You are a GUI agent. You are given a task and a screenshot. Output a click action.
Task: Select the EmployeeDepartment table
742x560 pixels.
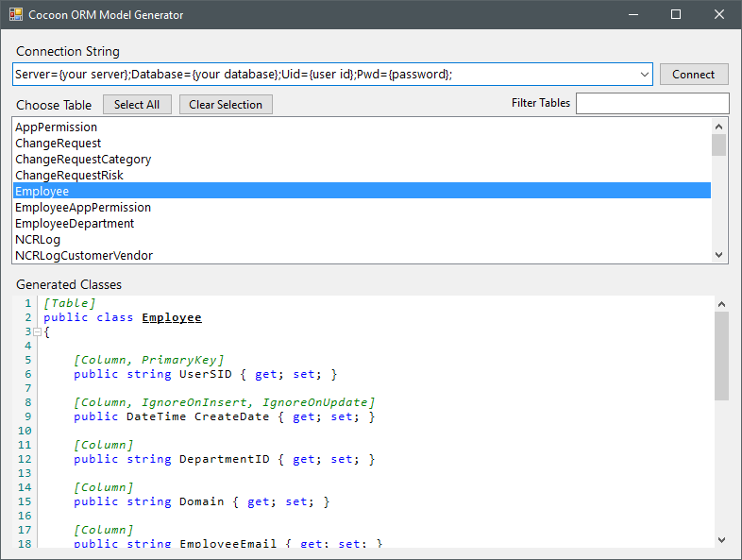[x=362, y=224]
